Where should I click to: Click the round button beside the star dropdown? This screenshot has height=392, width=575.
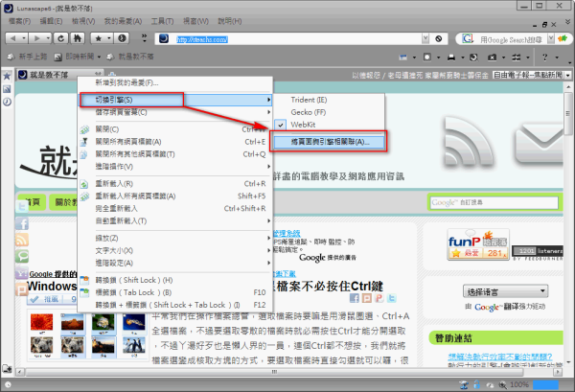coord(122,38)
